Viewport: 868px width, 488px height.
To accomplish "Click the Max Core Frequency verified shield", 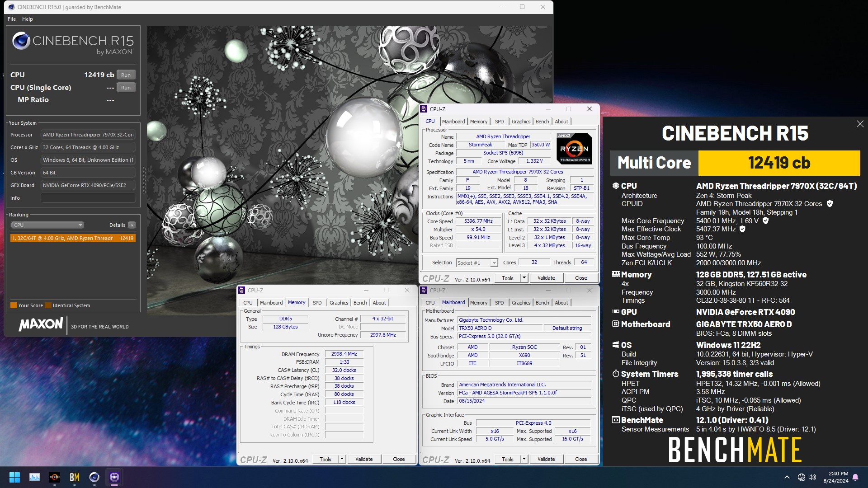I will click(765, 221).
